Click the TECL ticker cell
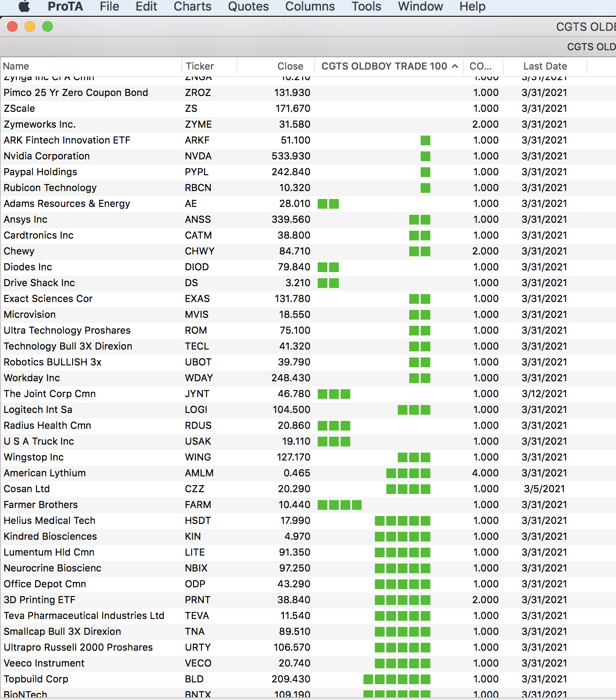The height and width of the screenshot is (700, 616). pos(197,346)
